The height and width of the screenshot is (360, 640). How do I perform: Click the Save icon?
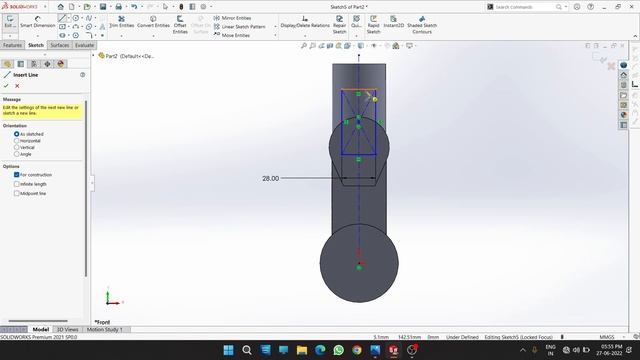point(103,7)
